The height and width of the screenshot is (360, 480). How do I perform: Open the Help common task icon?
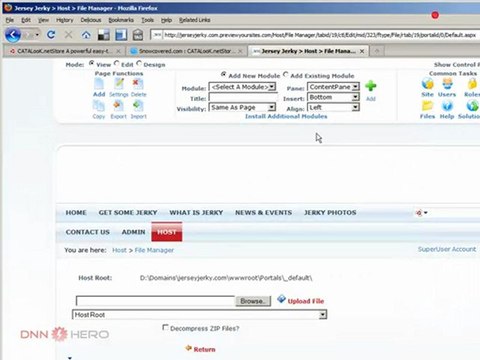click(447, 106)
